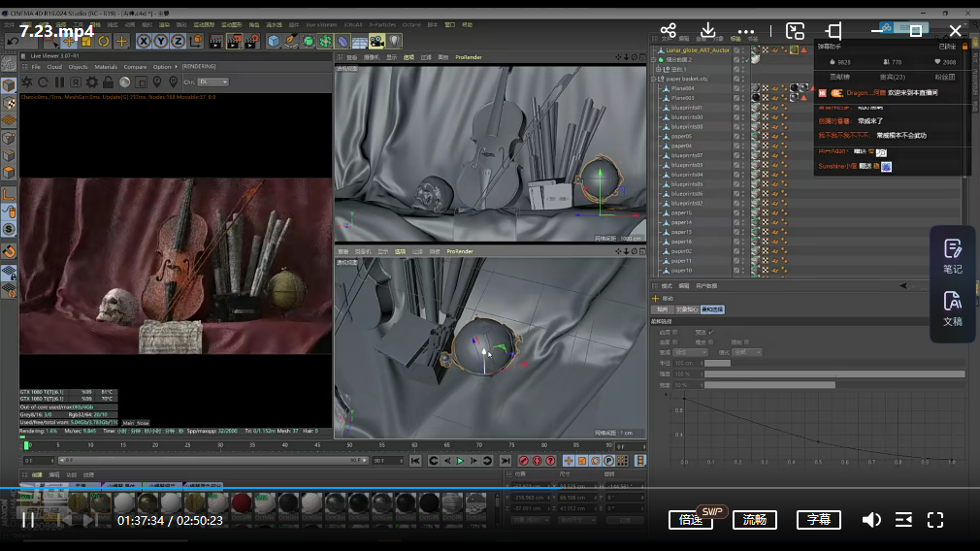This screenshot has height=551, width=980.
Task: Click the Cube primitive icon
Action: click(x=273, y=42)
